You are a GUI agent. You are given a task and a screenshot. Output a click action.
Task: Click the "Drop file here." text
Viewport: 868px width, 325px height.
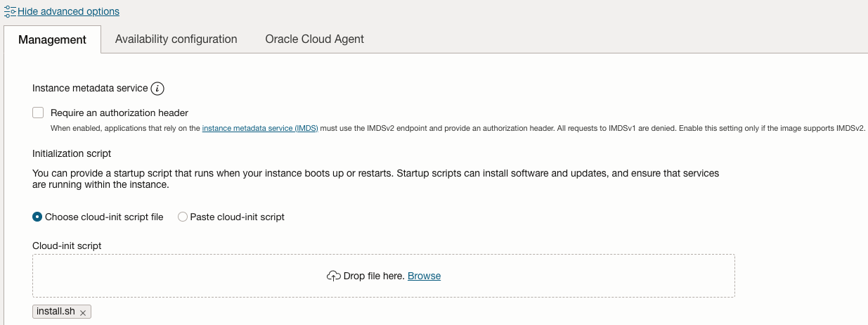click(x=374, y=276)
